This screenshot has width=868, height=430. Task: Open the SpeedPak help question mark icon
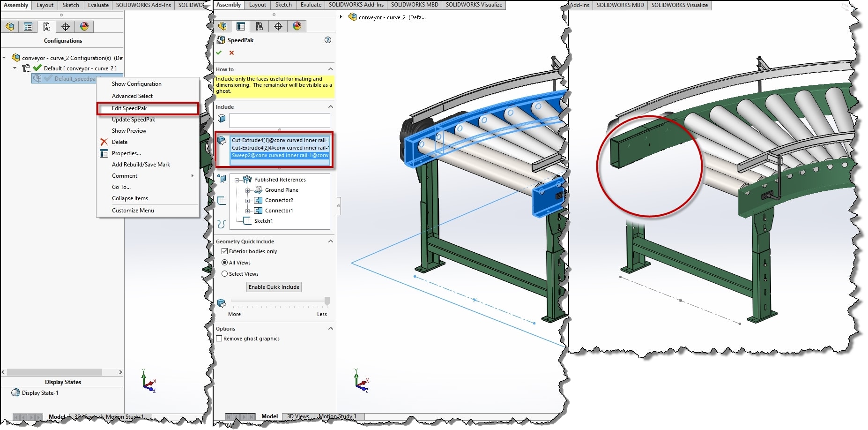[328, 40]
